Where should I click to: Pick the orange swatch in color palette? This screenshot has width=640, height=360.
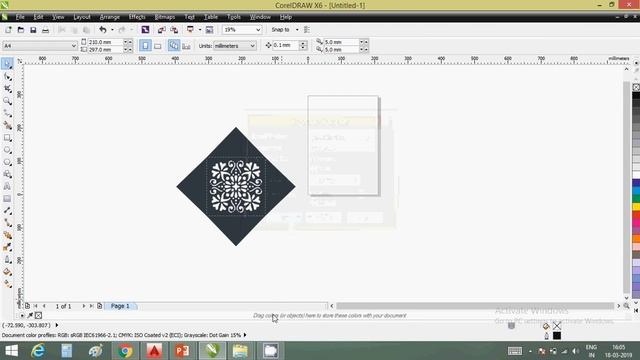click(x=636, y=239)
